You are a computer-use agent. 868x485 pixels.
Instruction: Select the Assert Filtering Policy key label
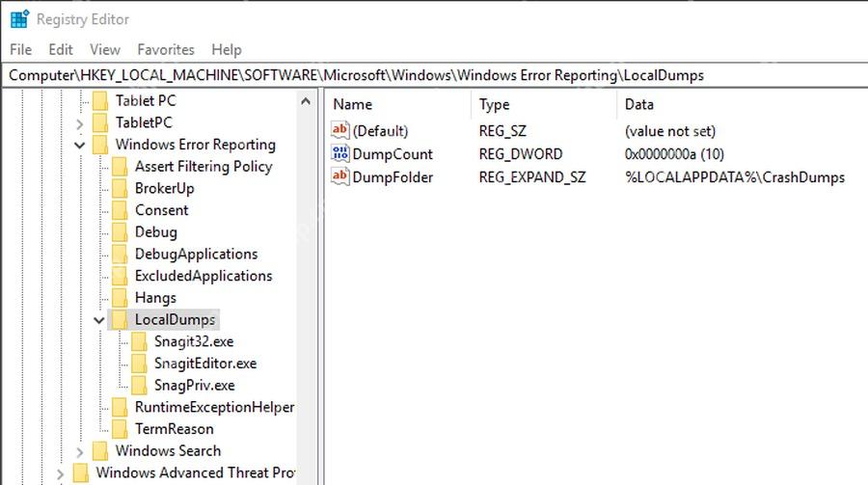click(203, 167)
